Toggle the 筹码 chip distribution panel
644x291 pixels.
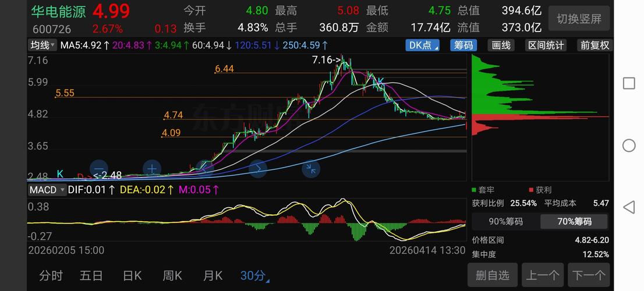[463, 45]
